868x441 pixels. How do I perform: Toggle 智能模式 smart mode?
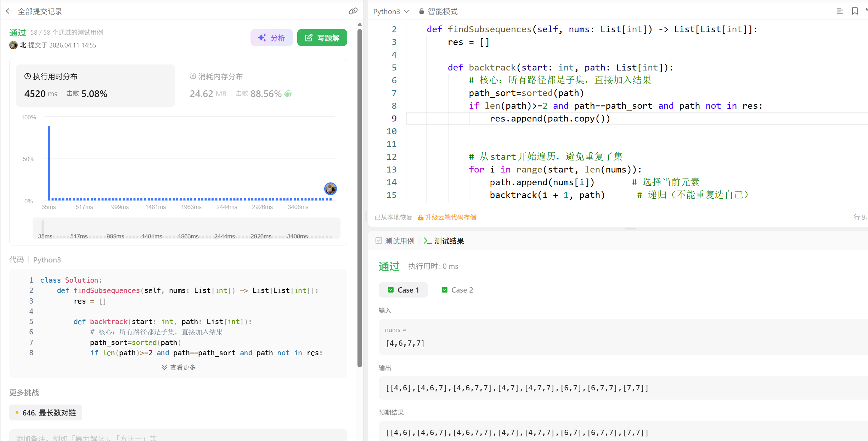(x=442, y=11)
